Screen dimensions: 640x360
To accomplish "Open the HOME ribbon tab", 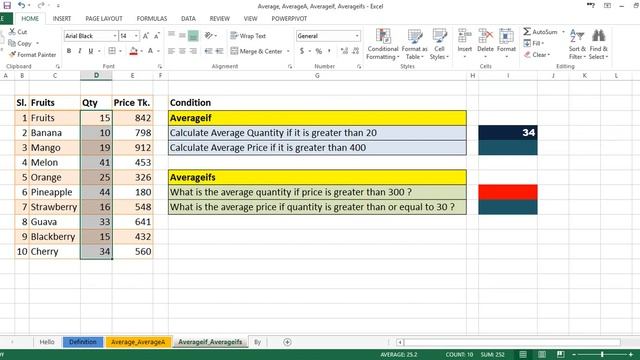I will click(30, 18).
